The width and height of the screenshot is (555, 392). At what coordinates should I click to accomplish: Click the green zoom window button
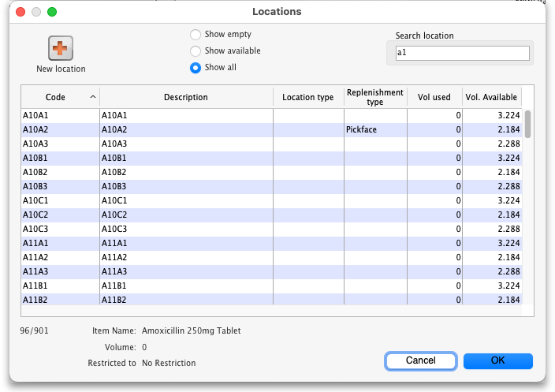52,12
